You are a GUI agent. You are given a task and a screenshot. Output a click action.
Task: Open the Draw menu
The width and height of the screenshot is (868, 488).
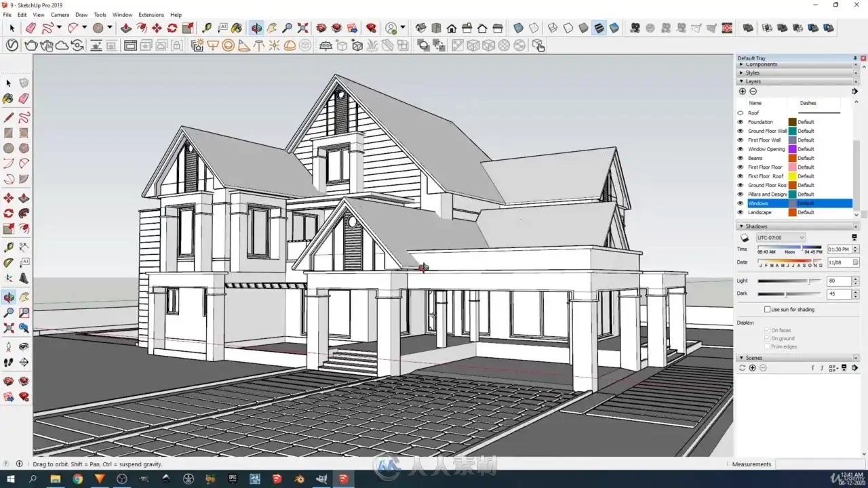[x=81, y=14]
